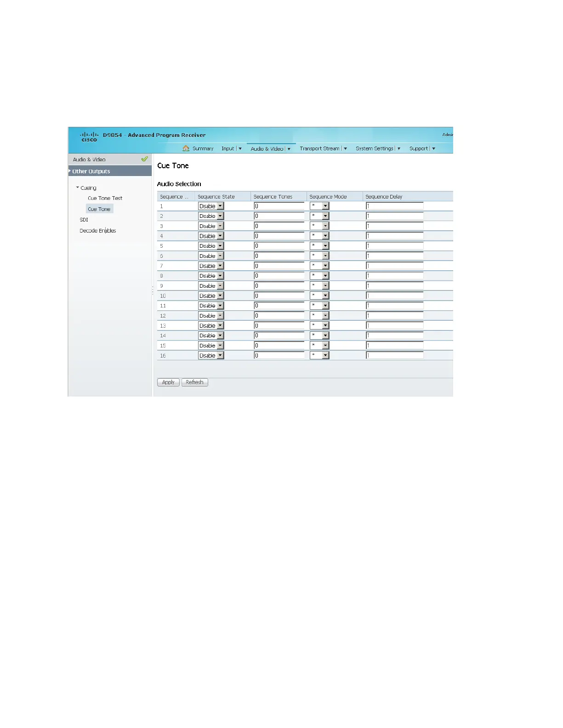The width and height of the screenshot is (563, 728).
Task: Click Sequence Delay field in row 1
Action: pos(394,206)
